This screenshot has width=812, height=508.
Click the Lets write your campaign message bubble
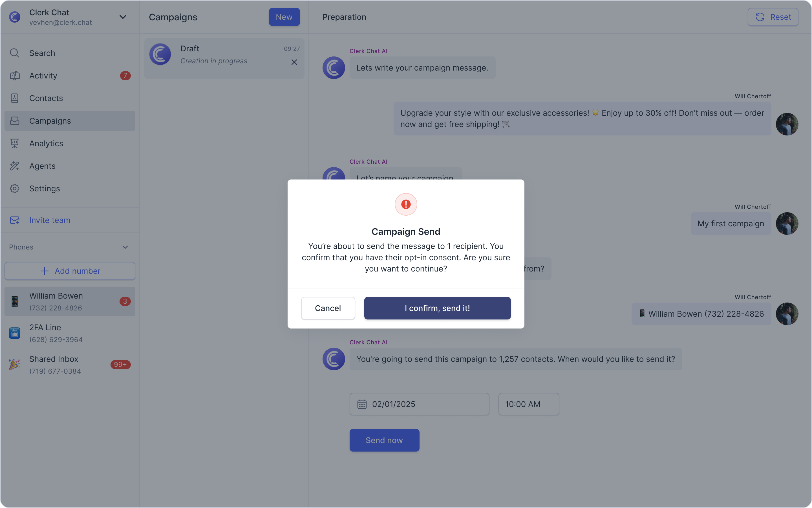(x=422, y=67)
